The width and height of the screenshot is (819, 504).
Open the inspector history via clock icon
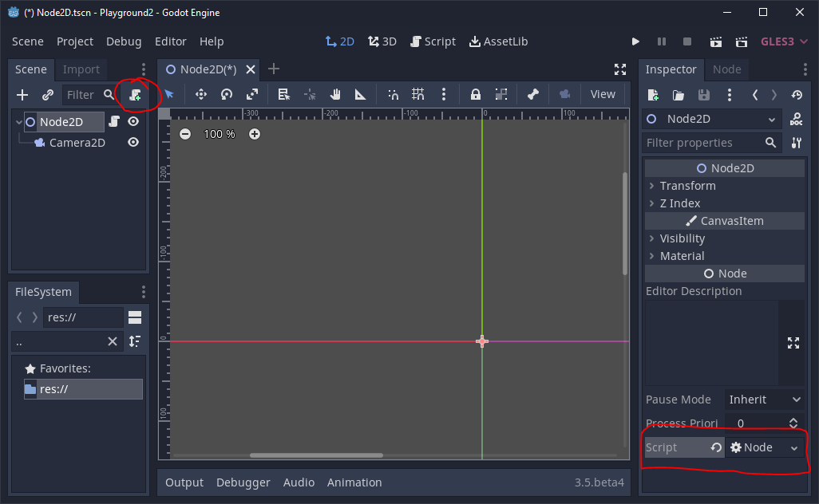pos(797,94)
